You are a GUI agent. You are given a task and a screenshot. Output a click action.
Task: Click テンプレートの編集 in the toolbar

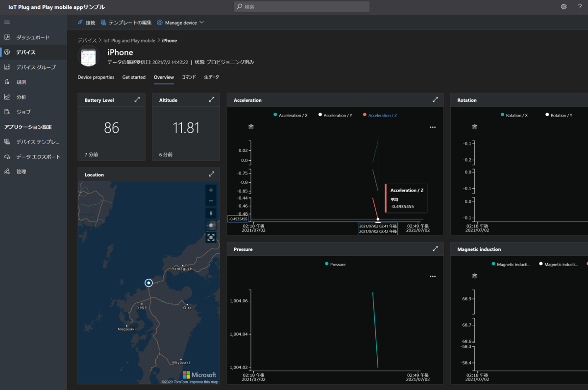click(x=126, y=23)
